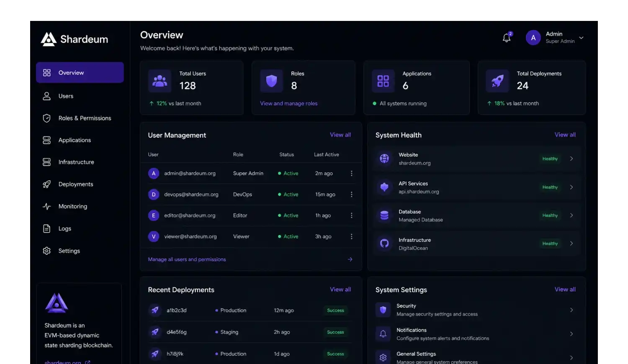Click the Applications grid icon card

click(383, 81)
